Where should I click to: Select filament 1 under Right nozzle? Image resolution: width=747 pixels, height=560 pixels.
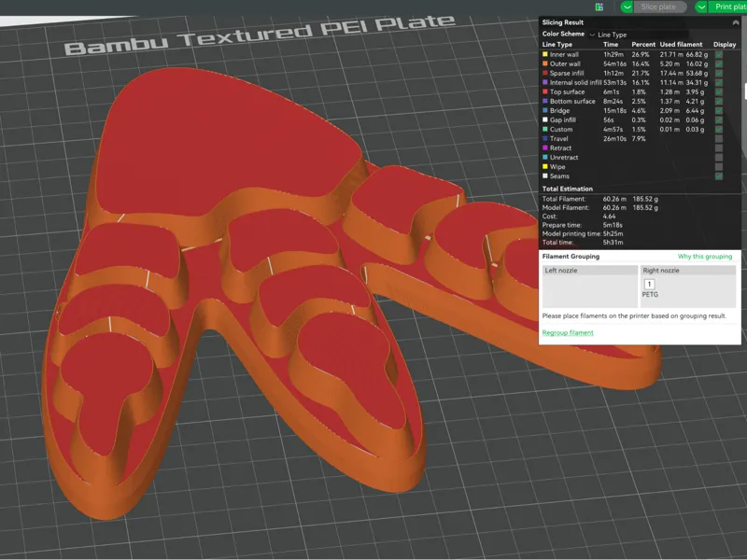pos(649,285)
